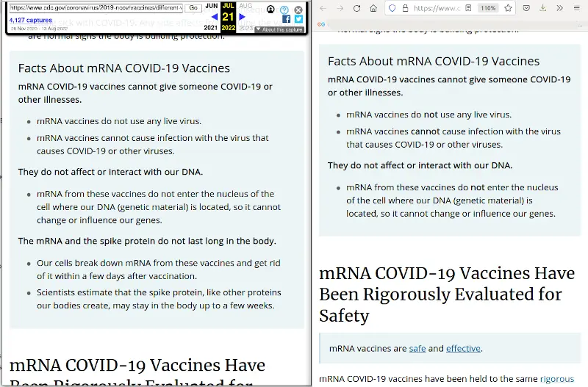588x387 pixels.
Task: Click 'They do not affect or interact with our DNA.' on the archived page
Action: 111,172
